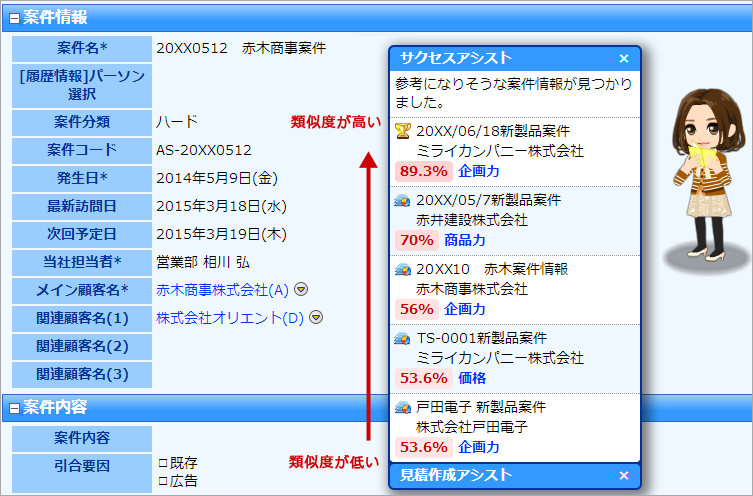The image size is (753, 496).
Task: Close the サクセスアシスト panel
Action: 624,59
